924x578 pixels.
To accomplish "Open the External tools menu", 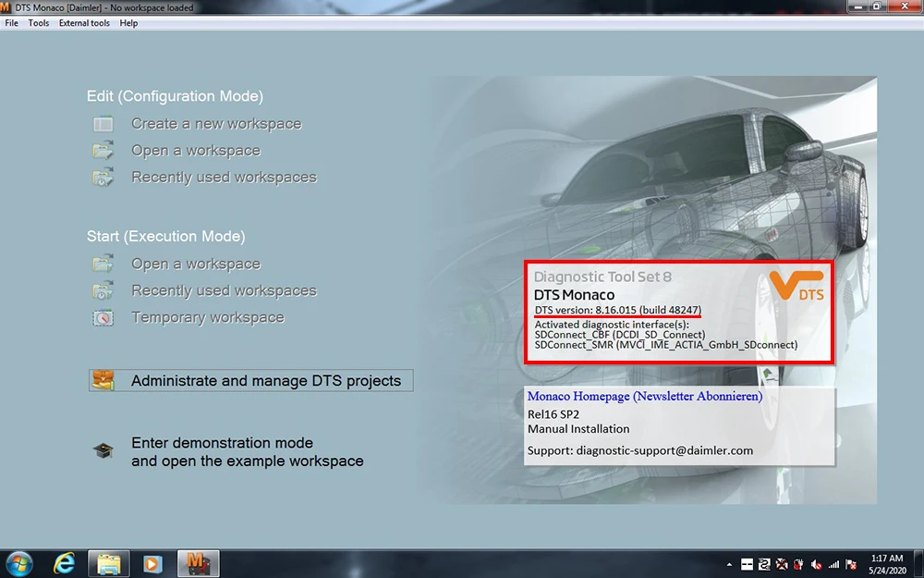I will (x=84, y=22).
